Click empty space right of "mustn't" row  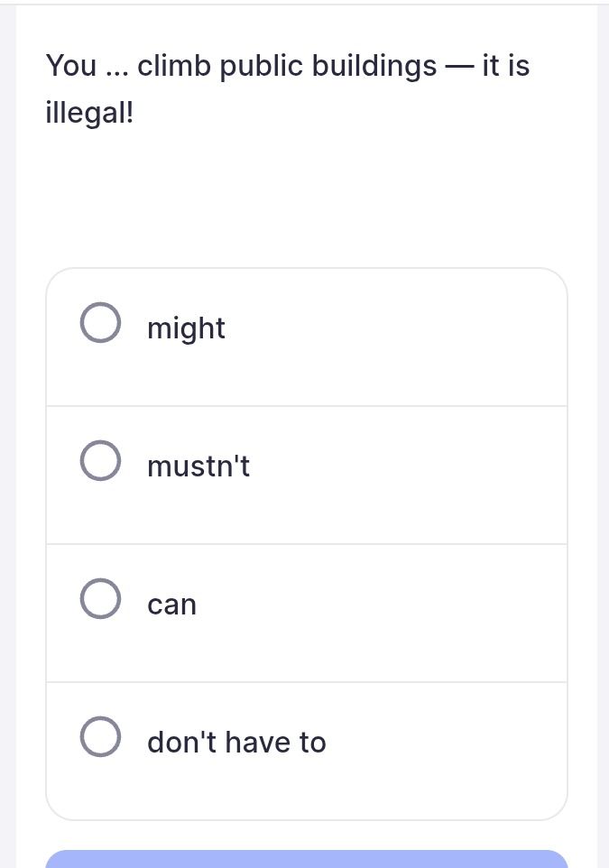point(409,475)
